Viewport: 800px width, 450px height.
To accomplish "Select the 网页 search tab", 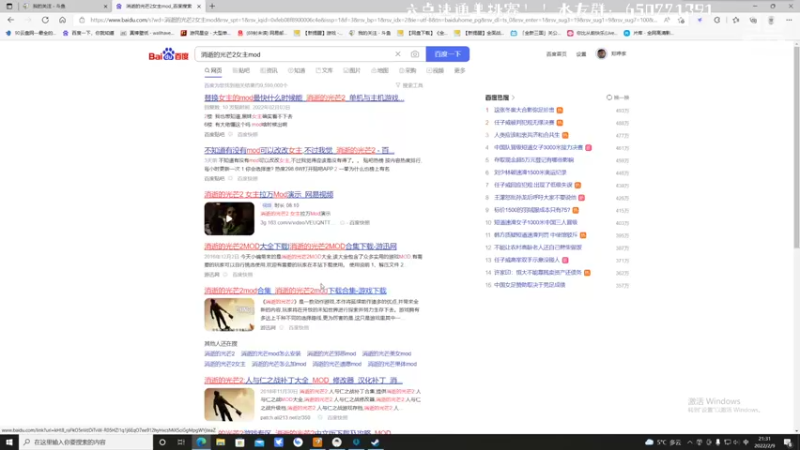I will (213, 70).
